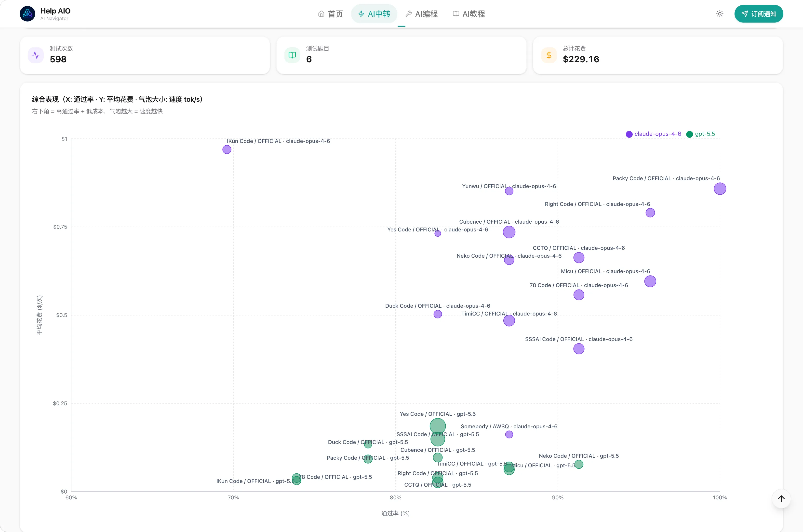This screenshot has width=803, height=532.
Task: Click the Help AIO logo icon
Action: pos(27,14)
